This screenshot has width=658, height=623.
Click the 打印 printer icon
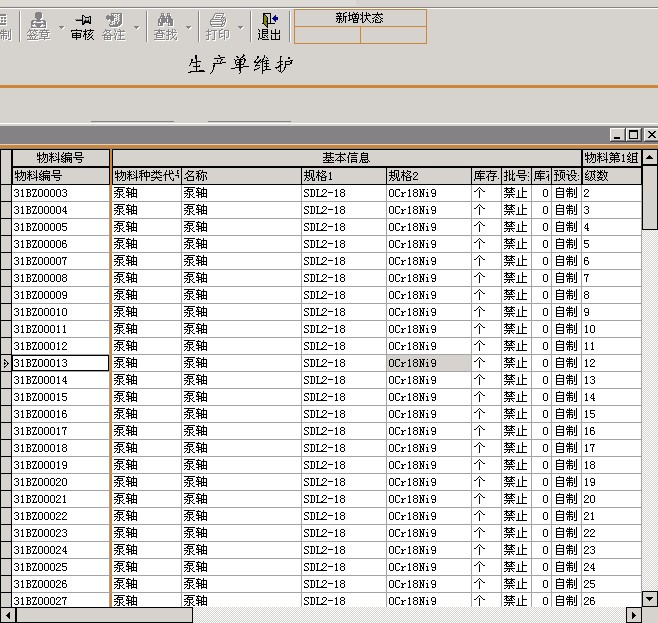pyautogui.click(x=218, y=27)
